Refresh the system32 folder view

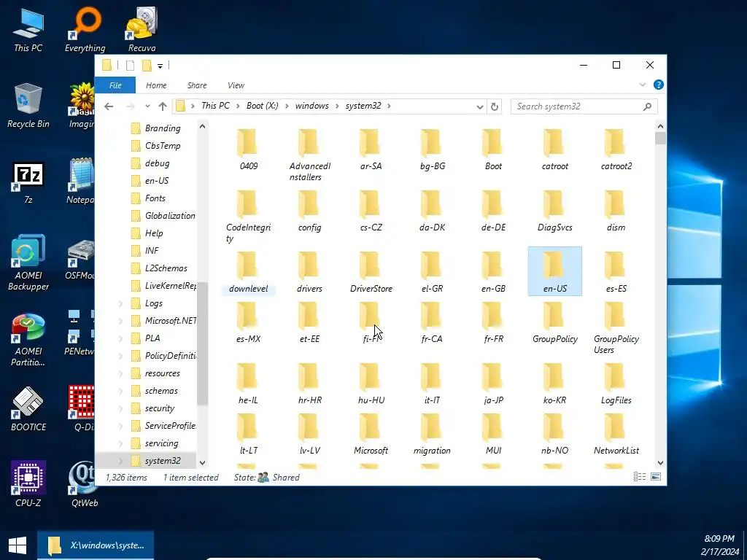(x=495, y=106)
